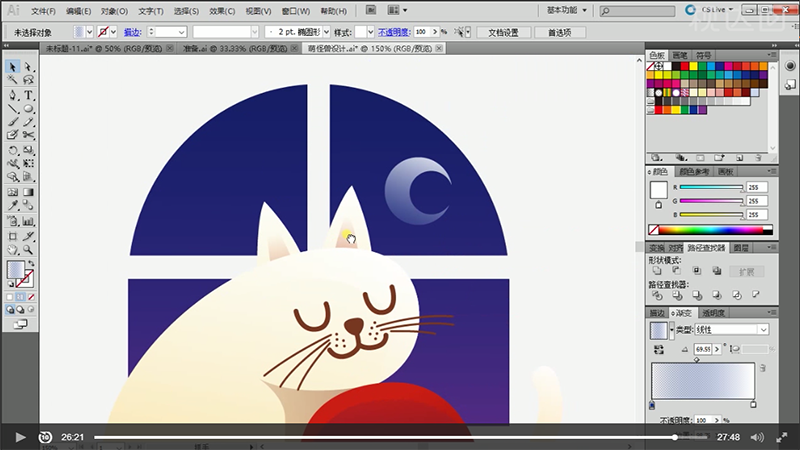Select the Column Graph tool
Viewport: 800px width, 450px height.
pos(28,221)
